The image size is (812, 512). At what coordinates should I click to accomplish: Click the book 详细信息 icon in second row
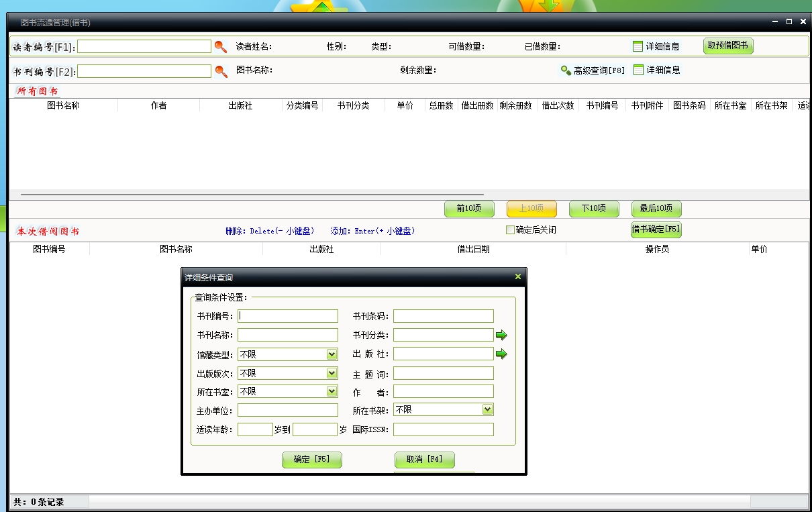pos(638,70)
